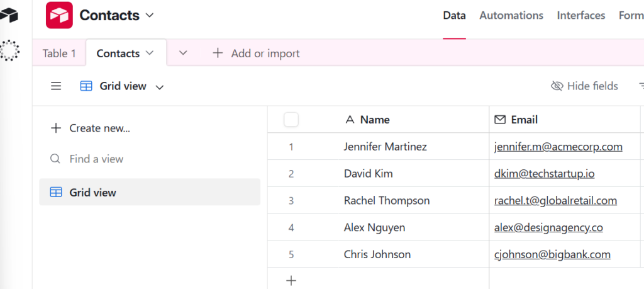Image resolution: width=644 pixels, height=289 pixels.
Task: Open the Grid view dropdown chevron
Action: pyautogui.click(x=160, y=87)
